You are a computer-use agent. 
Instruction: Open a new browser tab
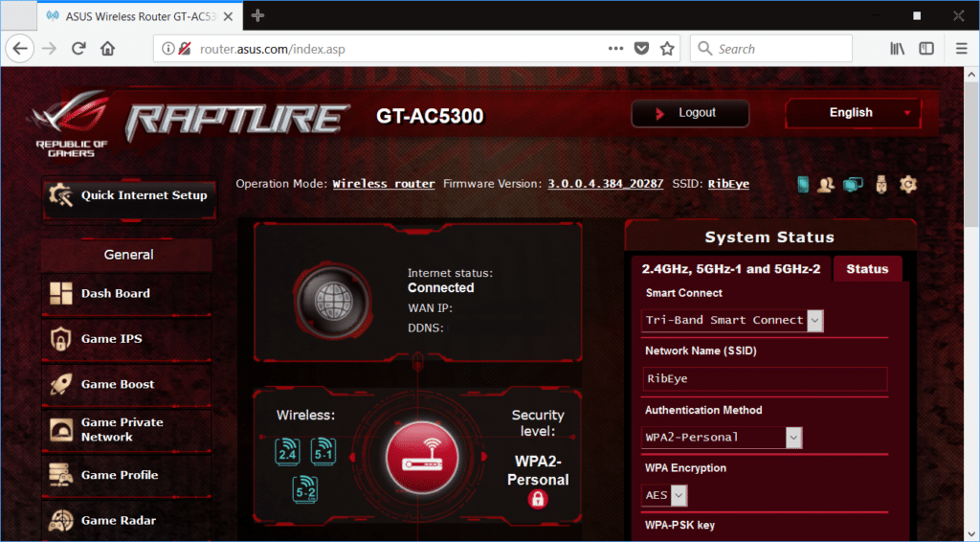[257, 15]
